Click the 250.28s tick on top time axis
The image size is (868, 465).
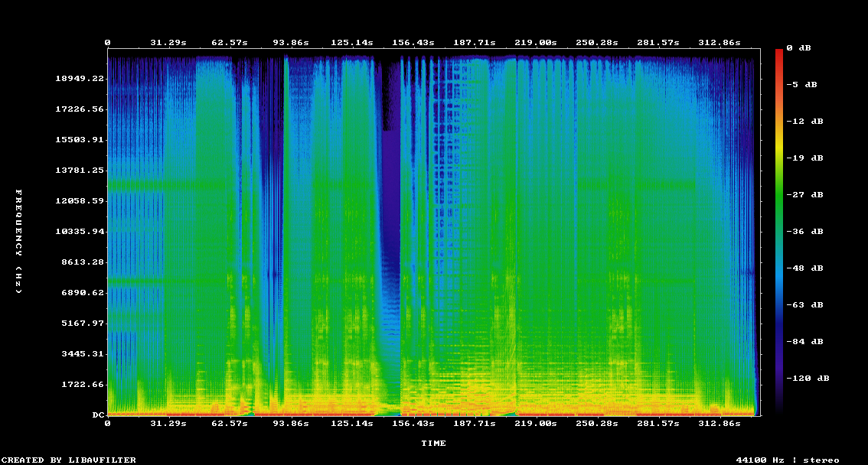click(x=597, y=43)
